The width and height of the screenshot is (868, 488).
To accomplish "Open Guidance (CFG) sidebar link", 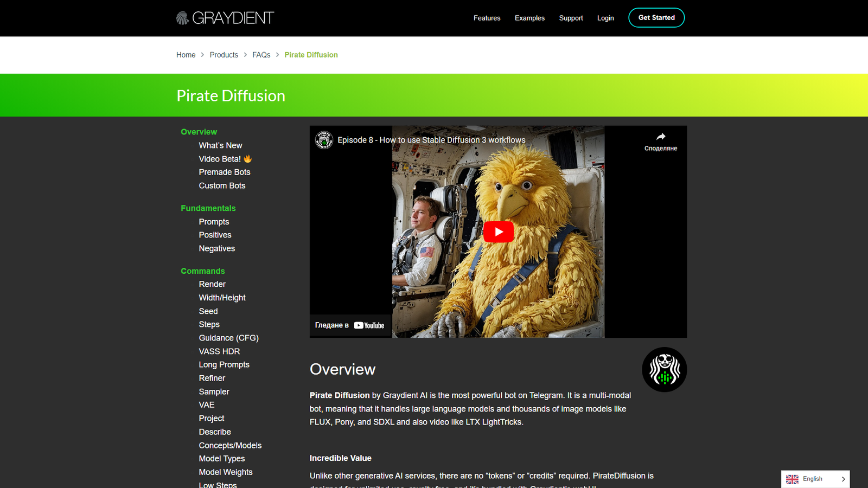I will (228, 338).
